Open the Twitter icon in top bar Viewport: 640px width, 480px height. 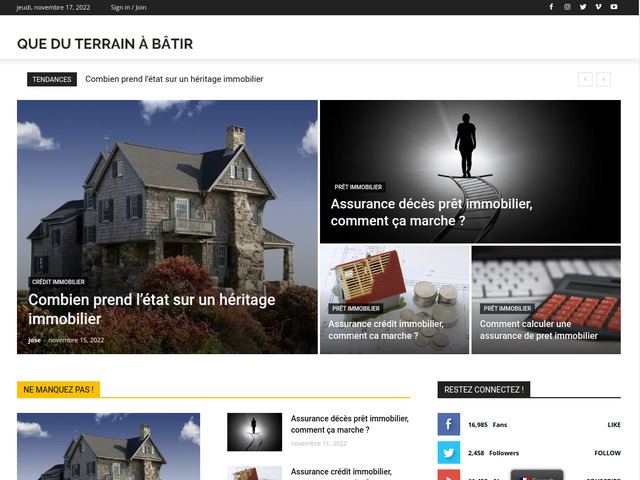coord(583,7)
